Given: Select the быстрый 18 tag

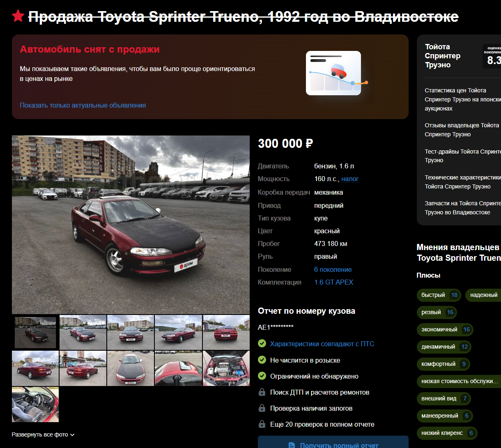Looking at the screenshot, I should [439, 295].
